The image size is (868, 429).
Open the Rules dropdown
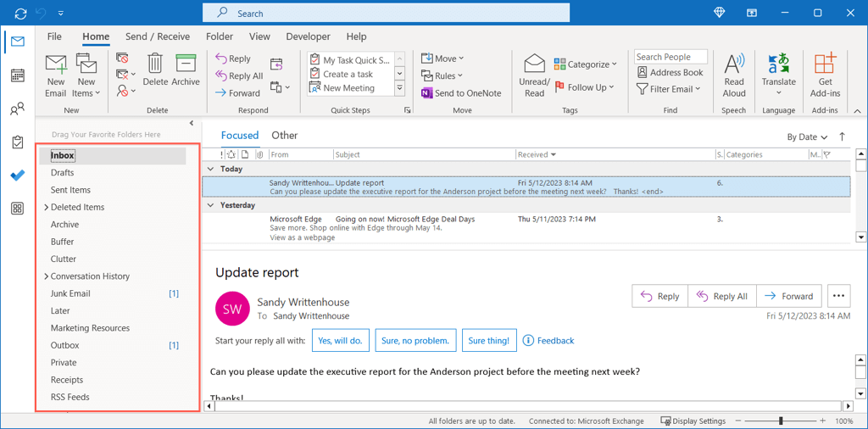(x=442, y=75)
